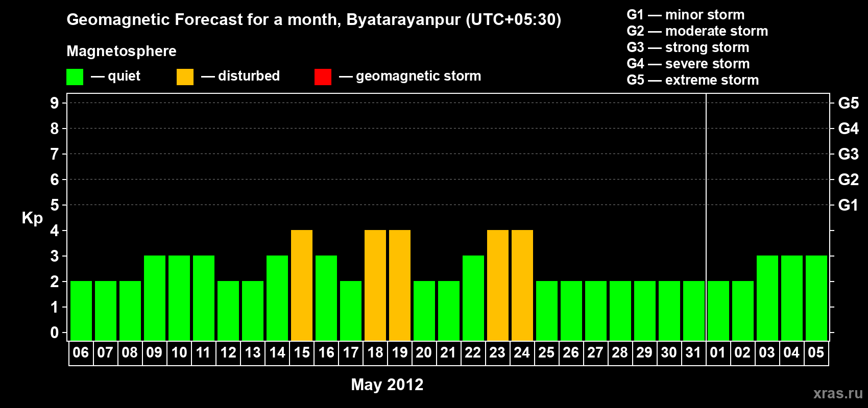The height and width of the screenshot is (408, 868).
Task: Select the orange bar for day 24
Action: tap(522, 285)
